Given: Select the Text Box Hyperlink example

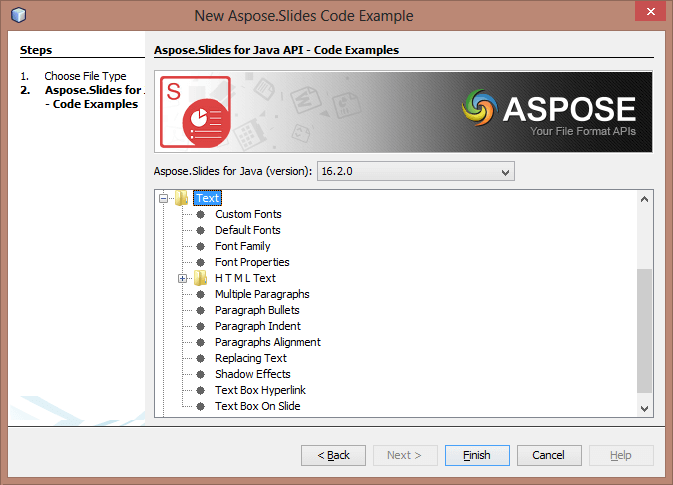Looking at the screenshot, I should (261, 390).
